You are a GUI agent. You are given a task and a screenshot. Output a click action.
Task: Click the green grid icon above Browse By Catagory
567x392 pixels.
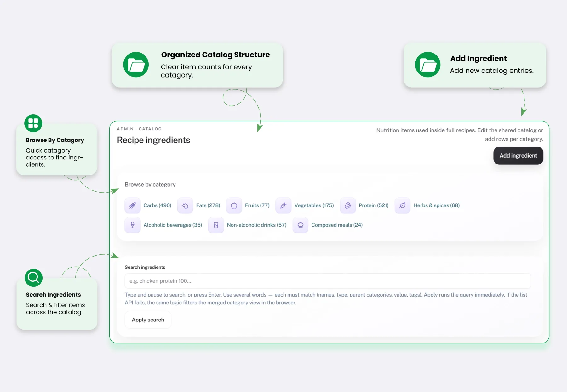pyautogui.click(x=33, y=123)
